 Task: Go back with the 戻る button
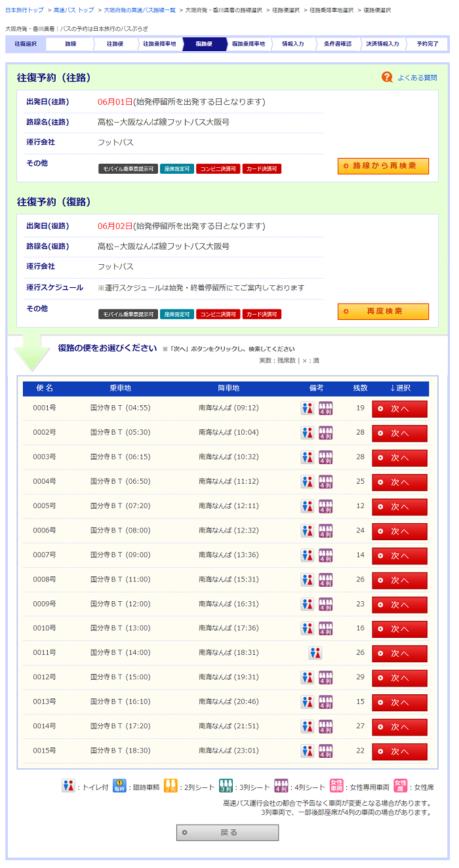[x=227, y=833]
